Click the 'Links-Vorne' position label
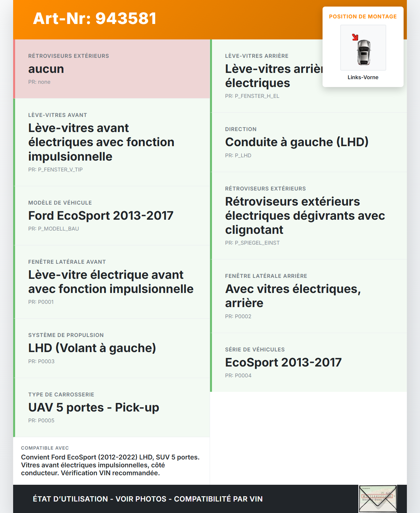This screenshot has height=513, width=420. click(x=363, y=77)
